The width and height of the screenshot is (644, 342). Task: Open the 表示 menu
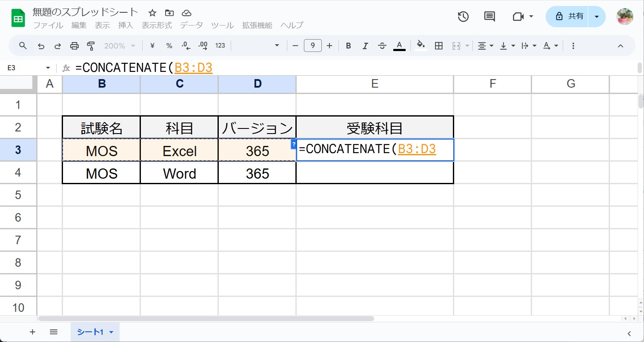click(x=102, y=26)
